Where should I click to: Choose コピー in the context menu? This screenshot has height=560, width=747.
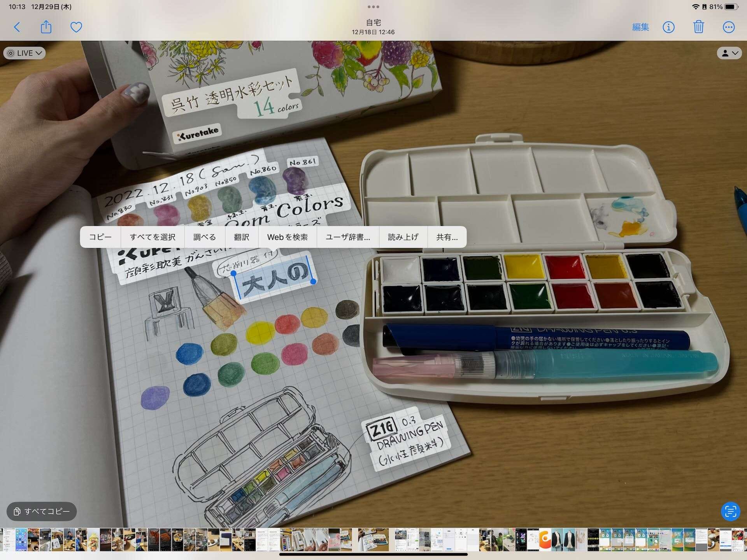(100, 237)
